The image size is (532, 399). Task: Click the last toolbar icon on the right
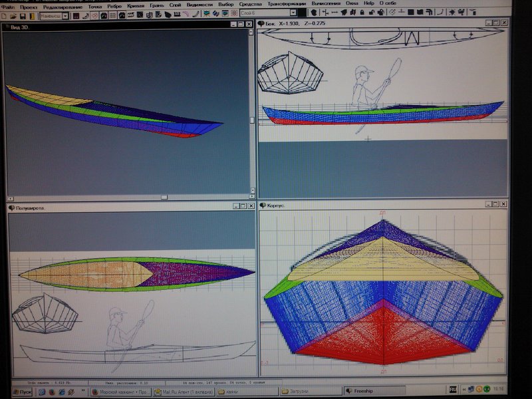[x=473, y=12]
